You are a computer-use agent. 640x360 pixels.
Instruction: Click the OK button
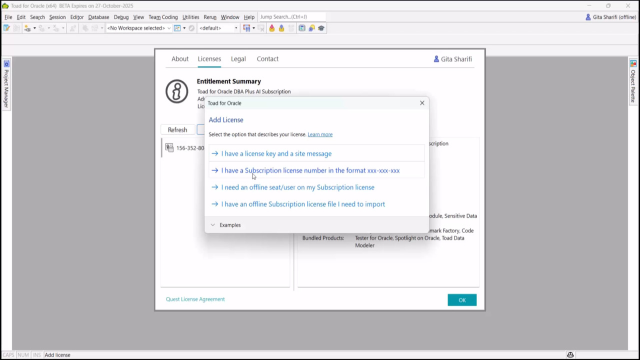tap(462, 300)
